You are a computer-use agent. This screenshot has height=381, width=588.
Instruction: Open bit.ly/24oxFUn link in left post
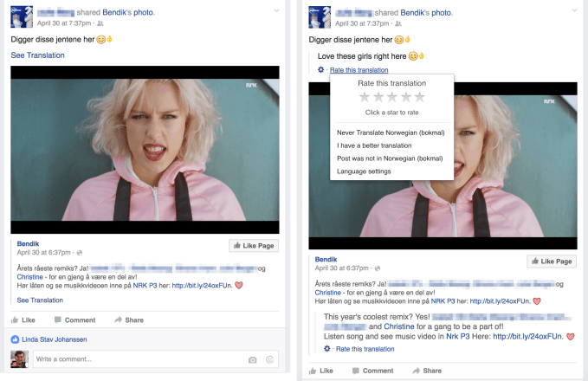pos(202,286)
